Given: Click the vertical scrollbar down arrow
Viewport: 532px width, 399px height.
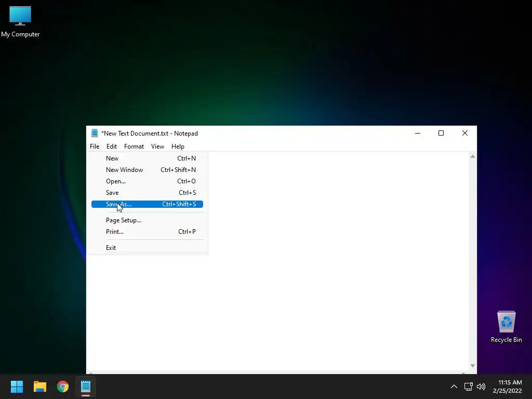Looking at the screenshot, I should [x=473, y=365].
